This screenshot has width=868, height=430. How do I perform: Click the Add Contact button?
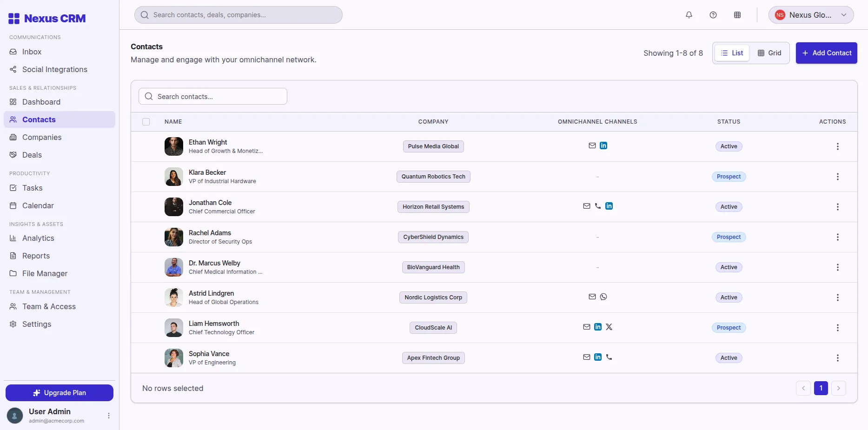[827, 53]
